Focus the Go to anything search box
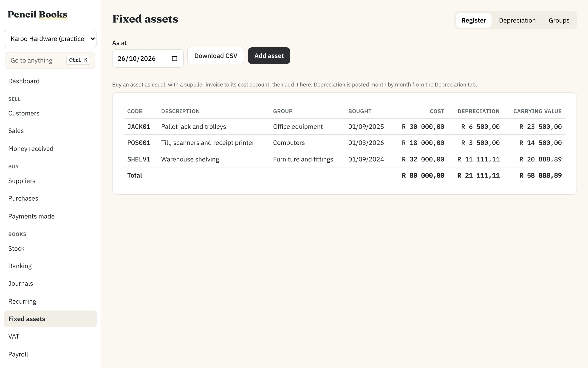 50,60
